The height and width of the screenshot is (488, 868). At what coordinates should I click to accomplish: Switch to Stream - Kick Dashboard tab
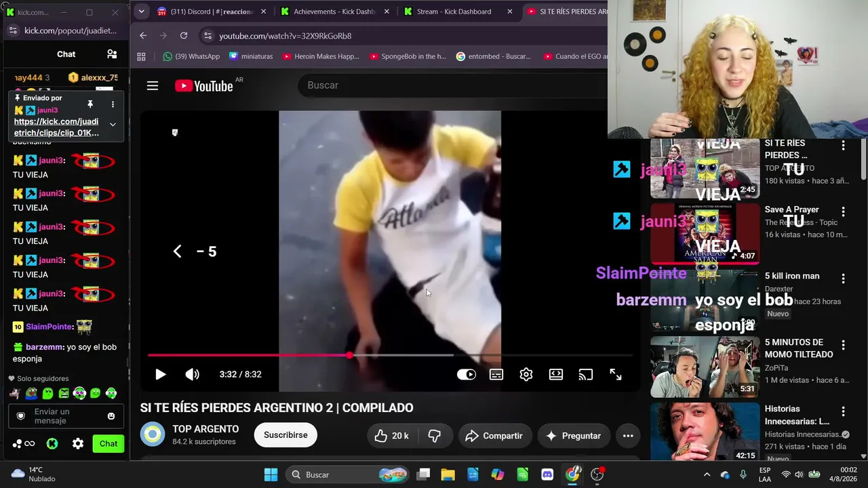tap(458, 12)
